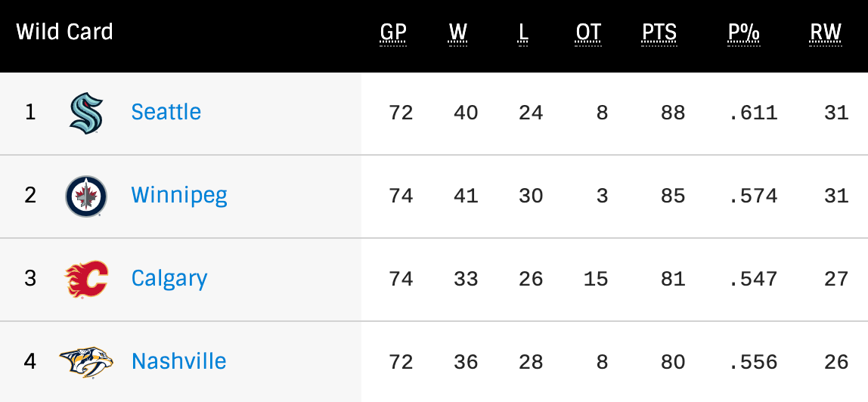Go to the Nashville team page
This screenshot has height=402, width=868.
[179, 361]
